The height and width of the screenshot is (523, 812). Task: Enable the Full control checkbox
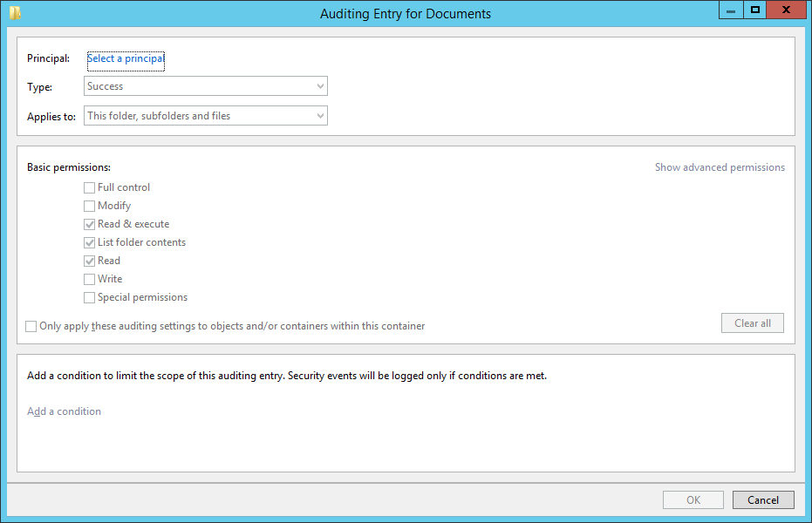[x=89, y=187]
